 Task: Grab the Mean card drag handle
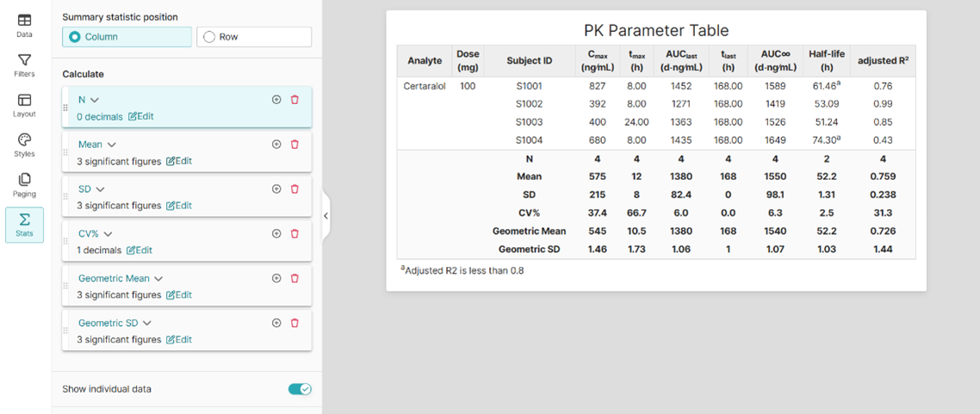click(65, 152)
